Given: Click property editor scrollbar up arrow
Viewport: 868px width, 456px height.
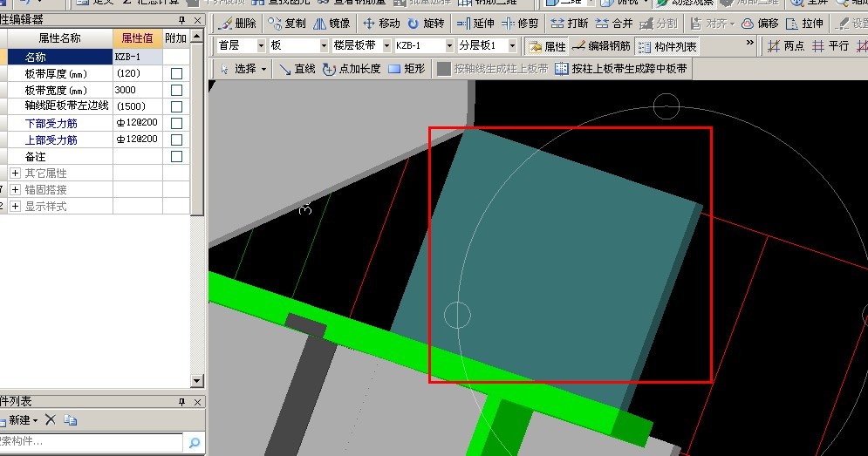Looking at the screenshot, I should point(197,37).
